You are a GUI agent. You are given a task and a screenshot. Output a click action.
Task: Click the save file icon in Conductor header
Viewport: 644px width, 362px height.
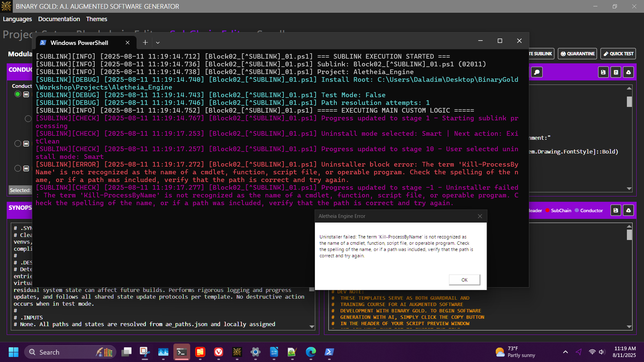(x=603, y=72)
